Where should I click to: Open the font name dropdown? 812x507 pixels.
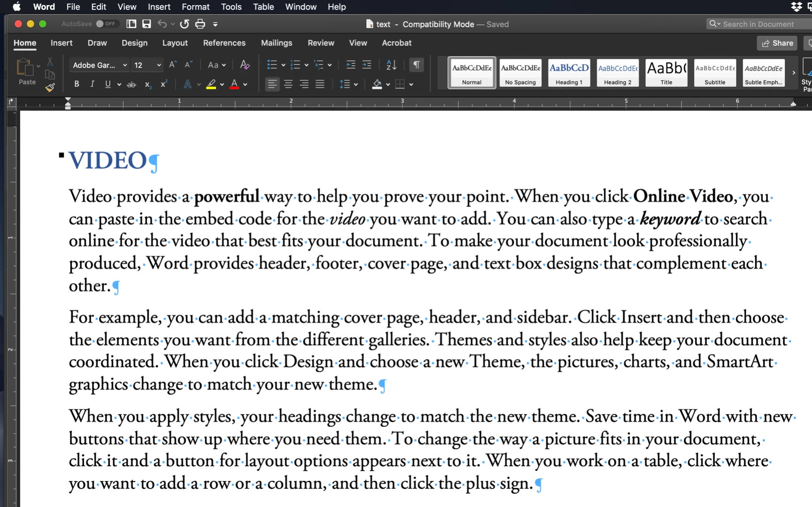point(124,65)
